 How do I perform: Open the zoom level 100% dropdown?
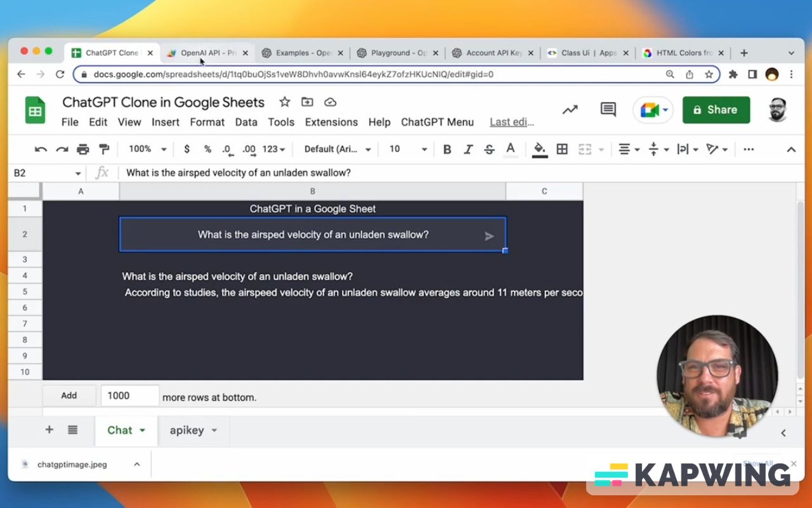click(147, 149)
